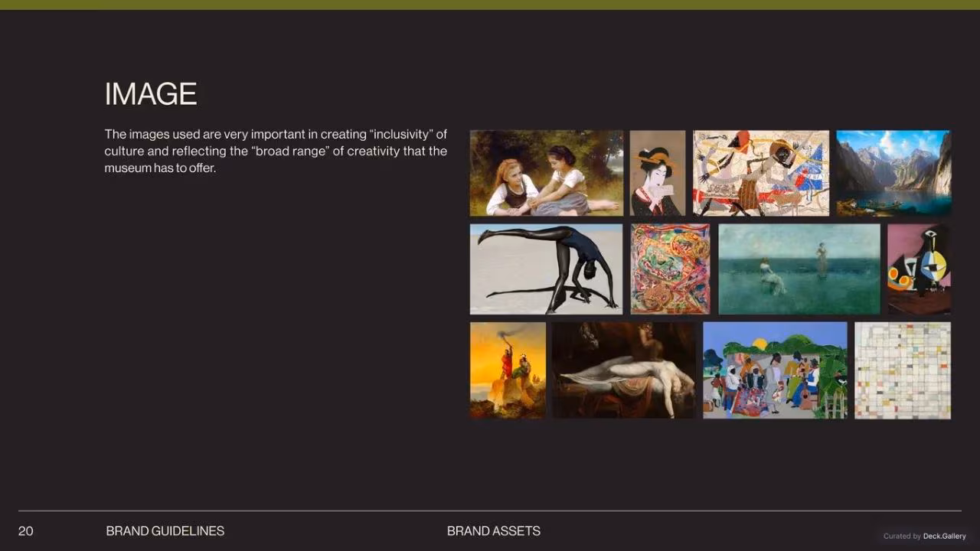Click the colorful crowd gathering painting

775,370
